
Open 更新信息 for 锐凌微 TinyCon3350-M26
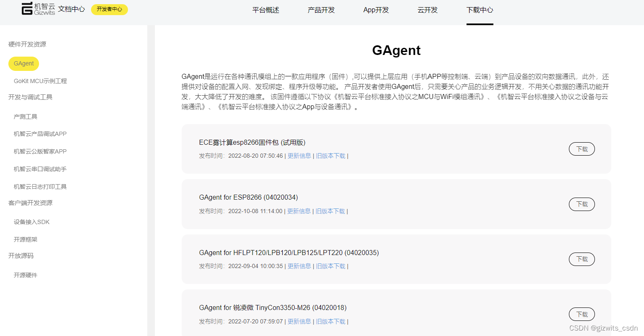299,322
